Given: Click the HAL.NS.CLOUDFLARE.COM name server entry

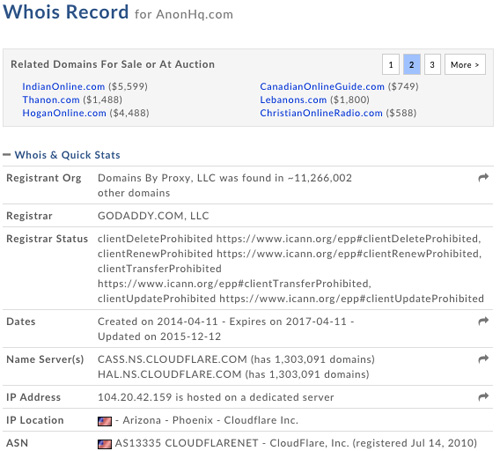Looking at the screenshot, I should (x=233, y=374).
